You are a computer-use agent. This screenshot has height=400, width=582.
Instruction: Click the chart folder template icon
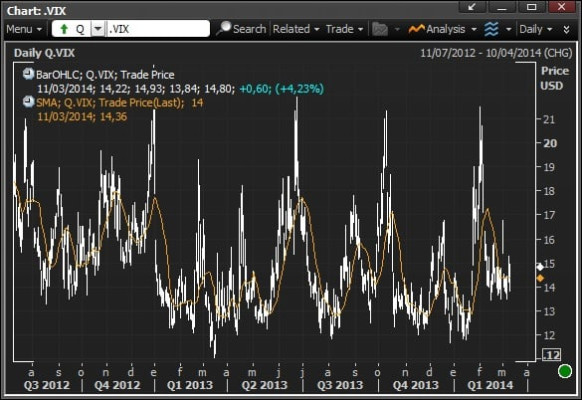[380, 29]
